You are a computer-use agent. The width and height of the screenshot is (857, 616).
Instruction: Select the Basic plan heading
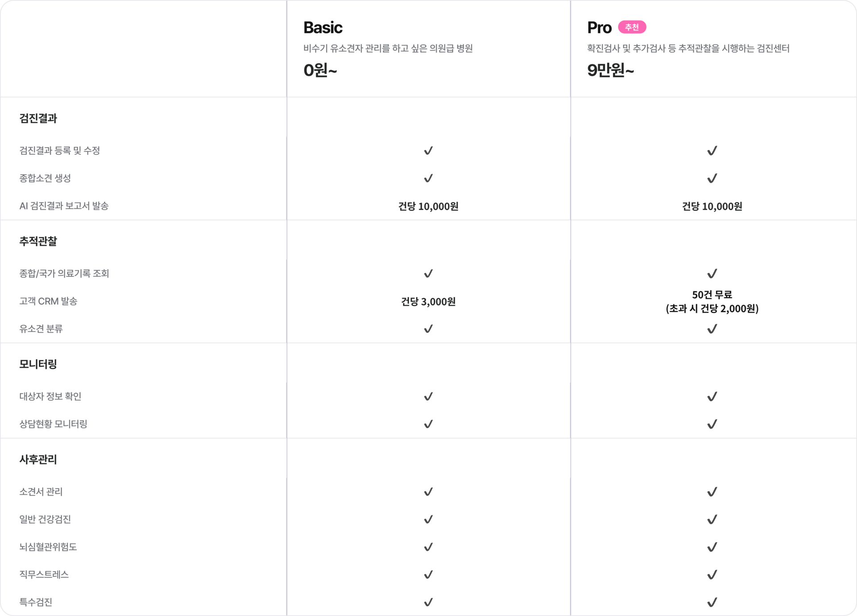click(323, 28)
